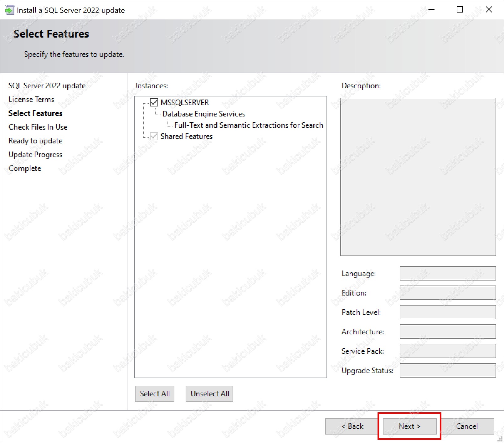This screenshot has height=443, width=504.
Task: Click the Instances: label
Action: point(152,86)
